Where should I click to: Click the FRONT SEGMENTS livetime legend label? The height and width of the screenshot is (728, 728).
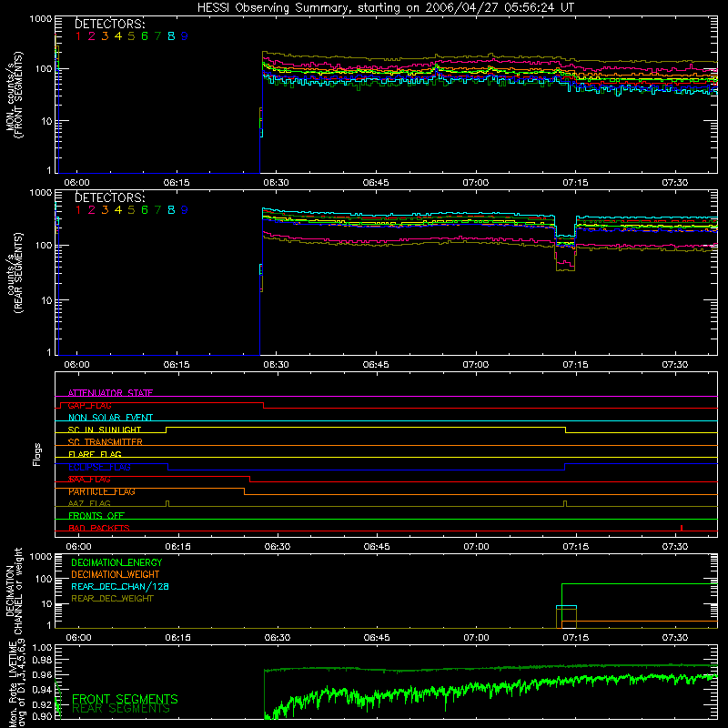pos(125,699)
